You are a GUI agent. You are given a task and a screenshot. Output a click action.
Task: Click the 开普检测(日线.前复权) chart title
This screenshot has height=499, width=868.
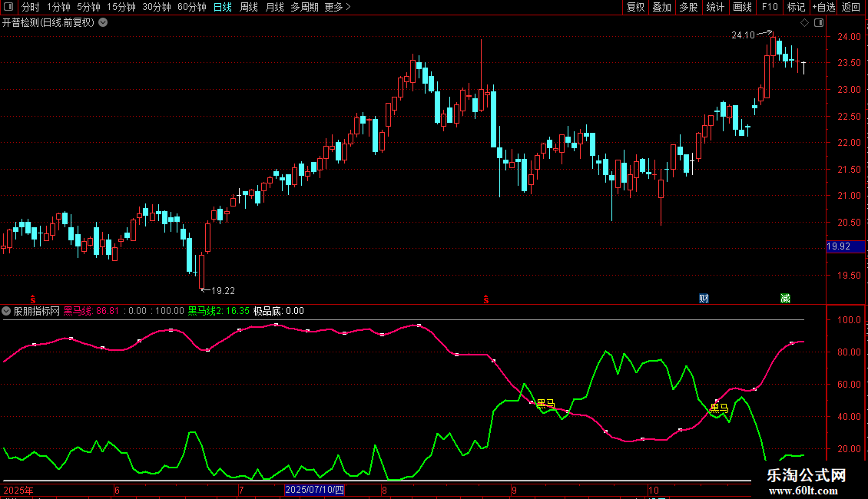[x=48, y=23]
